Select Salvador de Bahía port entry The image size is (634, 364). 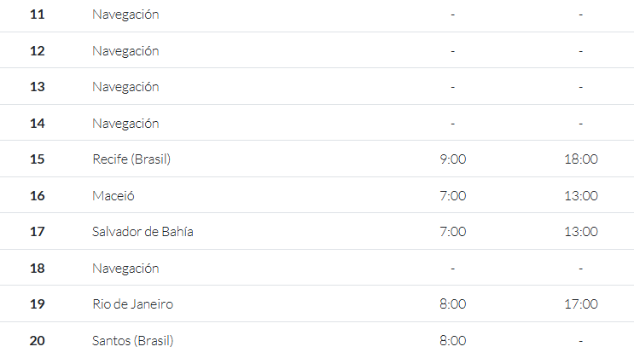(143, 232)
